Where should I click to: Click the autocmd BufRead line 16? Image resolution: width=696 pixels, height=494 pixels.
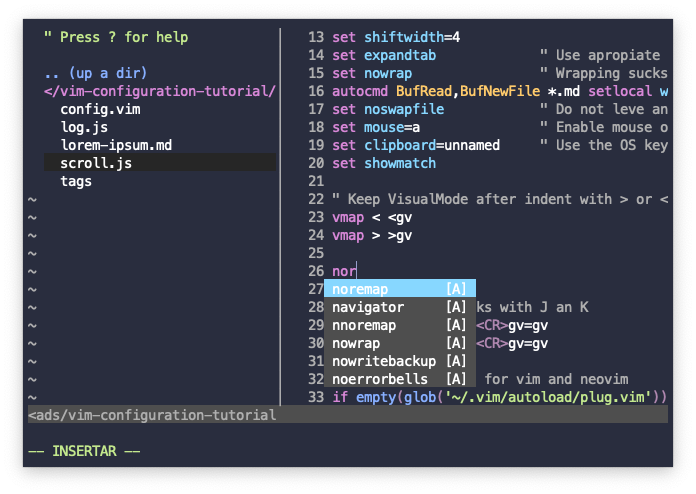coord(500,91)
